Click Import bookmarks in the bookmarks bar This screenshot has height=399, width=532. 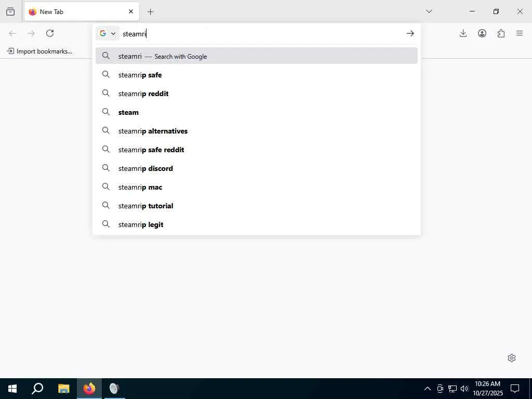pos(39,51)
